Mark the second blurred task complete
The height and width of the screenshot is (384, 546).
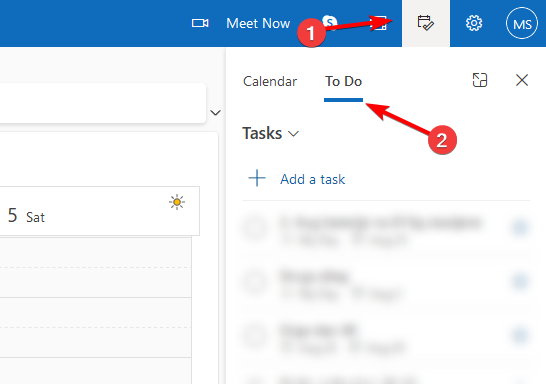(255, 282)
